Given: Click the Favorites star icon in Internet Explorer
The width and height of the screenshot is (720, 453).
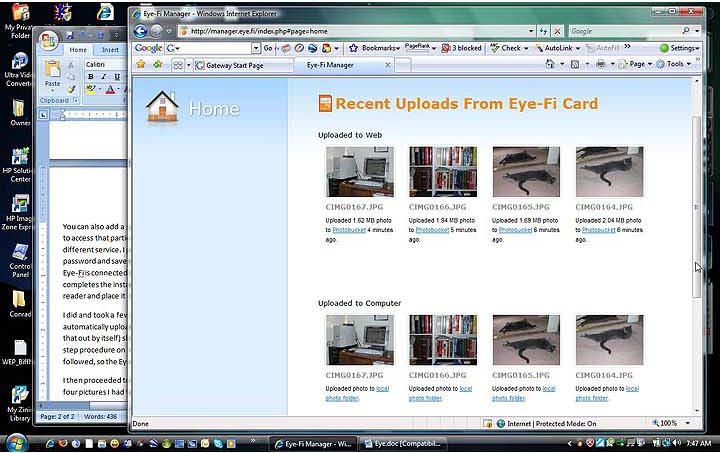Looking at the screenshot, I should tap(141, 64).
